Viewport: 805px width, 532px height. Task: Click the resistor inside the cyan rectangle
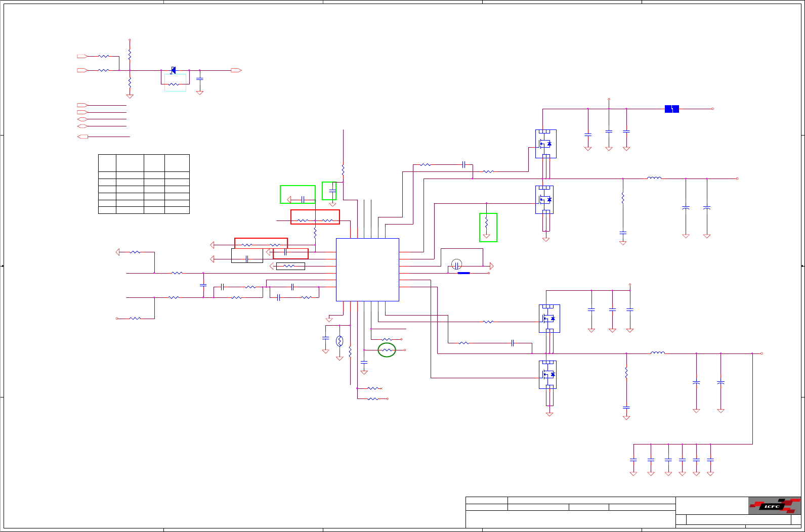click(x=174, y=84)
